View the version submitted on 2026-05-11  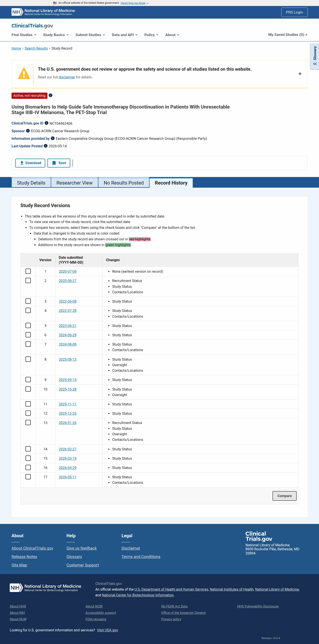[68, 477]
